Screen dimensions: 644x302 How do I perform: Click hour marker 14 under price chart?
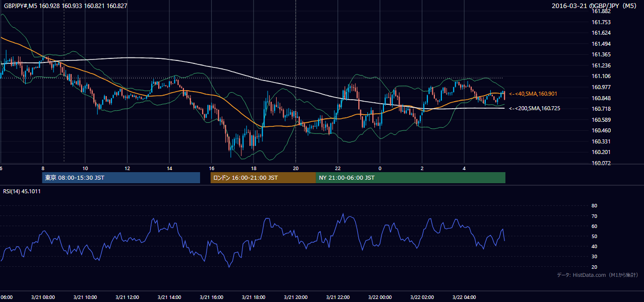169,169
